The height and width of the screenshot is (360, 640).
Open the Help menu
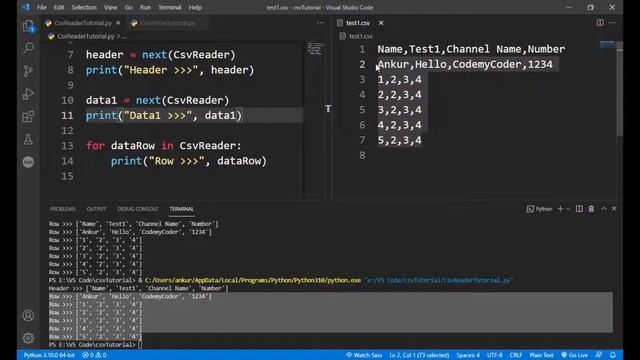click(x=195, y=7)
